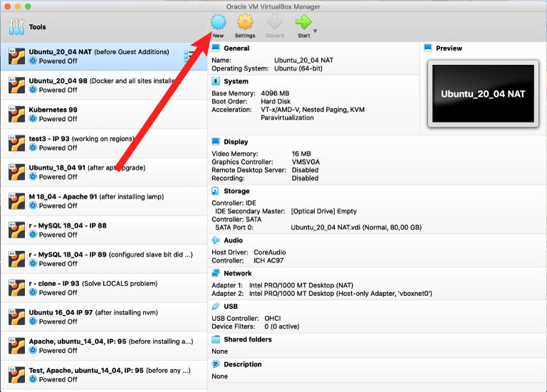The image size is (547, 392).
Task: Select the Tools label in sidebar
Action: [x=37, y=27]
